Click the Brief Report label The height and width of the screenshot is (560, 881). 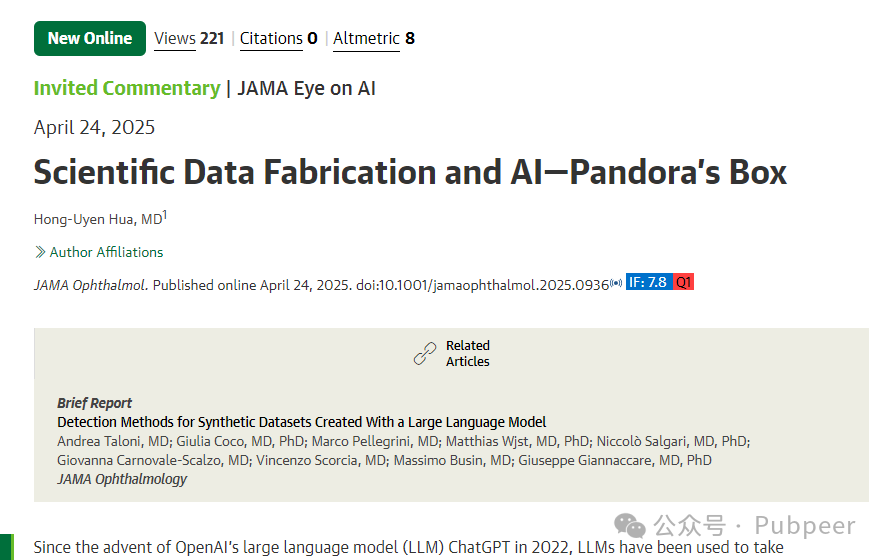click(x=94, y=403)
